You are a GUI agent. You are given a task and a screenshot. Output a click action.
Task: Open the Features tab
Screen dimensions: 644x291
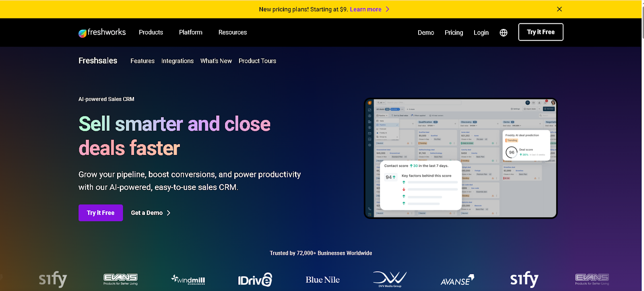(x=142, y=61)
